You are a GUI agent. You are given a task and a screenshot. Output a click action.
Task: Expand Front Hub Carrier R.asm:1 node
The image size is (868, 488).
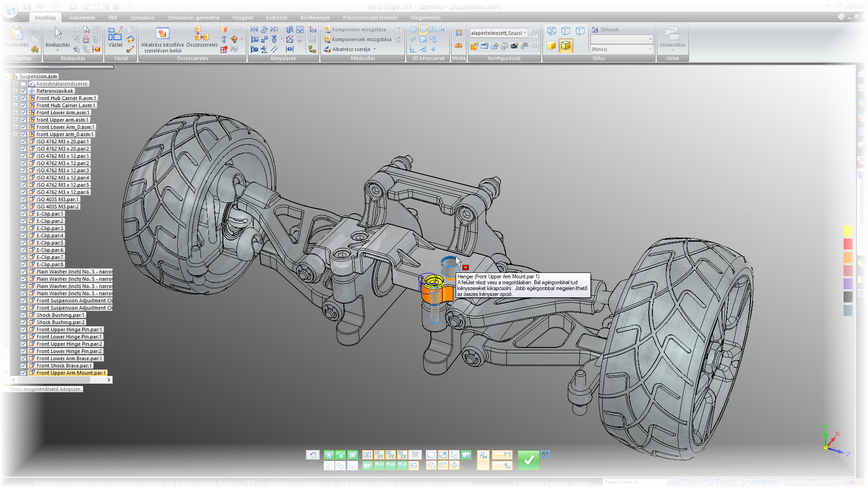point(15,98)
